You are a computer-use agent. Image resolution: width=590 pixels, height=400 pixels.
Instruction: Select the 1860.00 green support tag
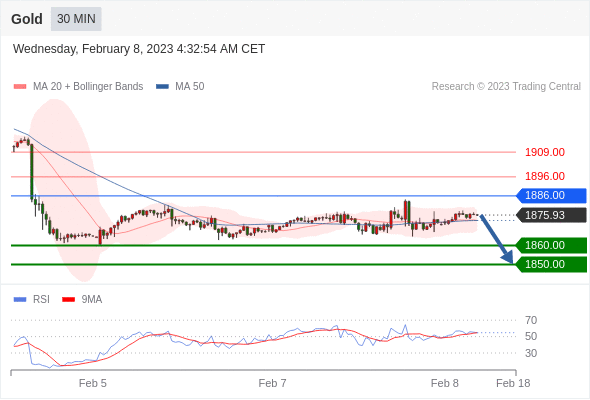coord(551,245)
